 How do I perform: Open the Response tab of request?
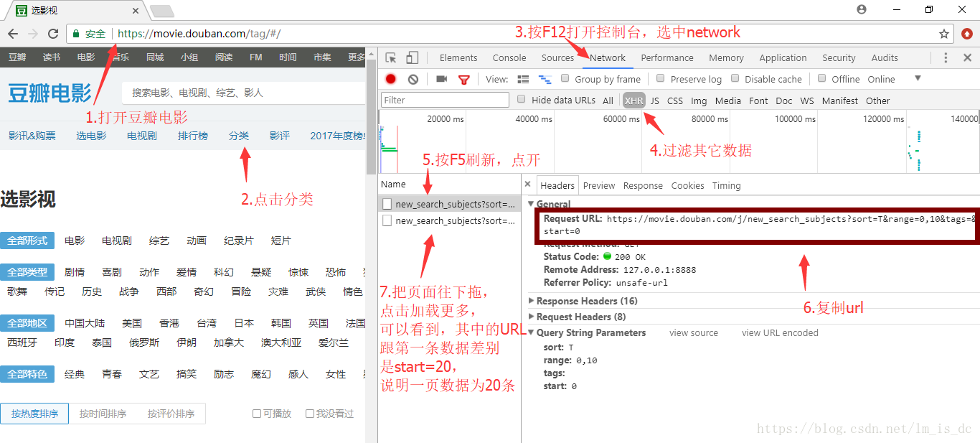coord(643,185)
